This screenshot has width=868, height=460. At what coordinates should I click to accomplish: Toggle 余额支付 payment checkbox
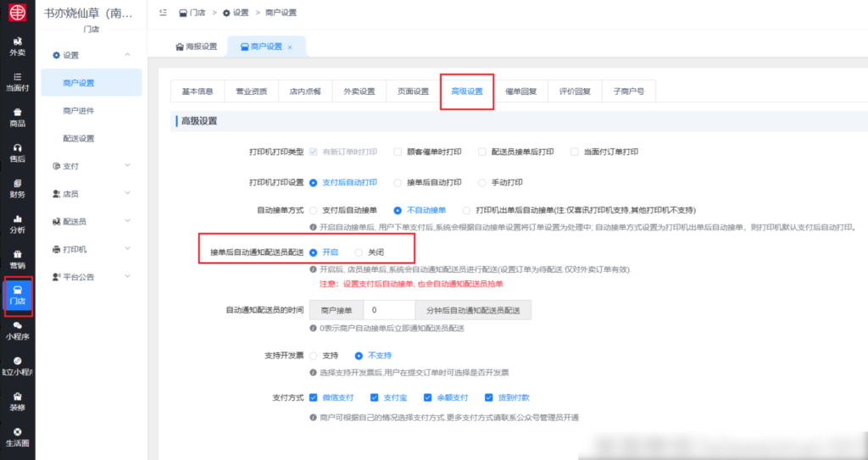[427, 397]
